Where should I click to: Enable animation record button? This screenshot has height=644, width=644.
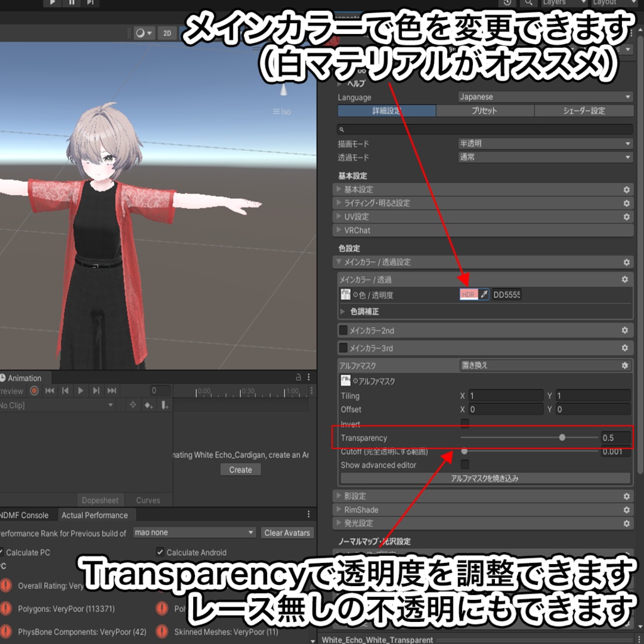point(35,391)
